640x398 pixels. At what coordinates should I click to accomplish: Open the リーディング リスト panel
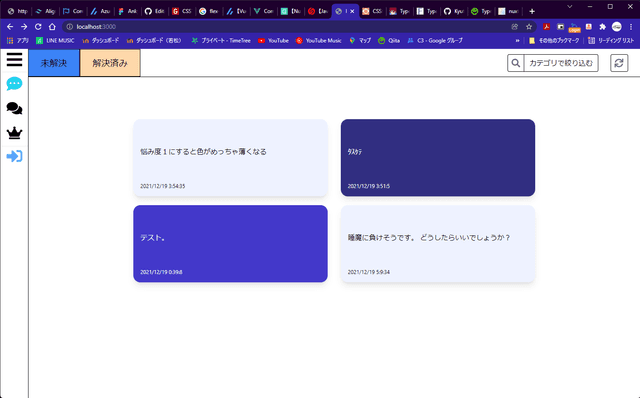611,40
